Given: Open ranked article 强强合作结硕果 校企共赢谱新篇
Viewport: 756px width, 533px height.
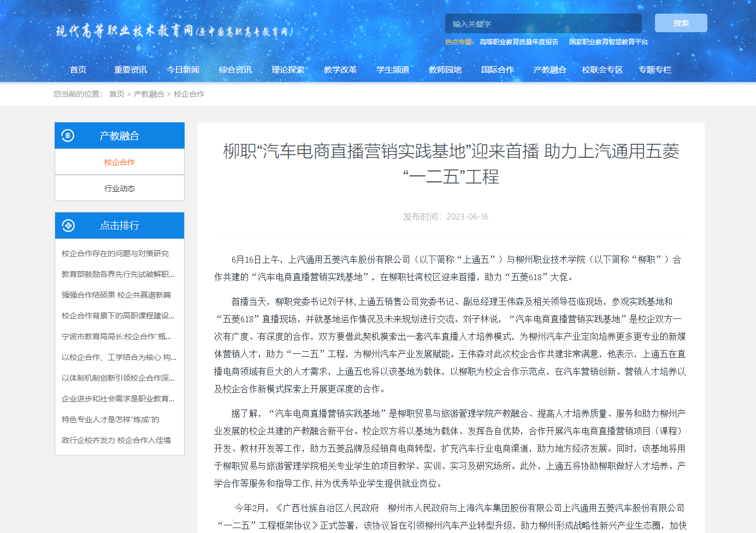Looking at the screenshot, I should 116,295.
